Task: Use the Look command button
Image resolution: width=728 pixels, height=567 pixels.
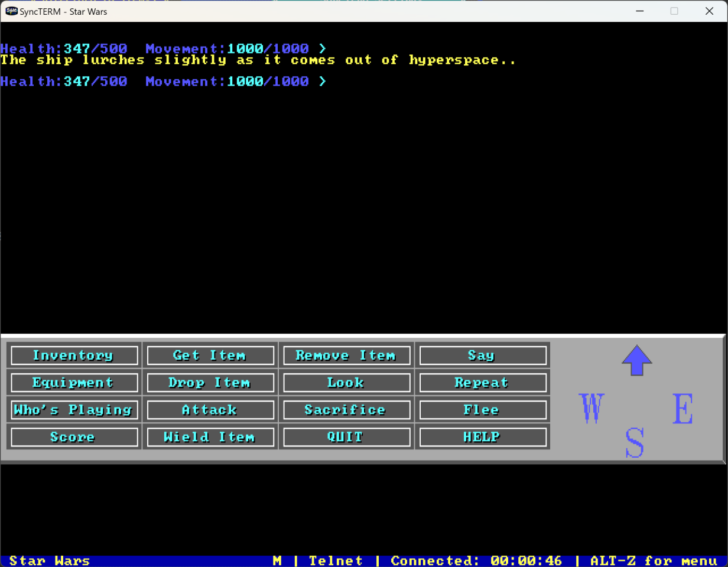Action: click(347, 383)
